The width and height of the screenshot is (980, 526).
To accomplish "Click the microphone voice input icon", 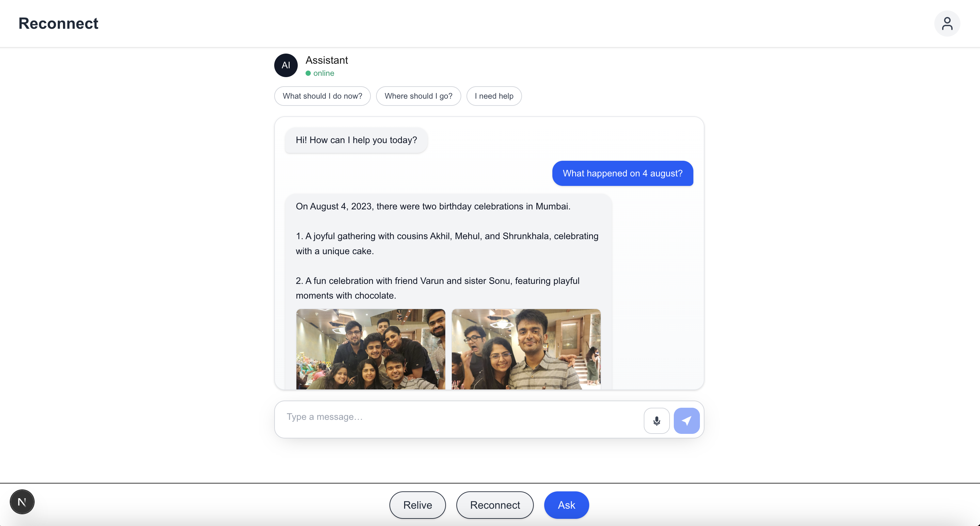I will pos(656,420).
